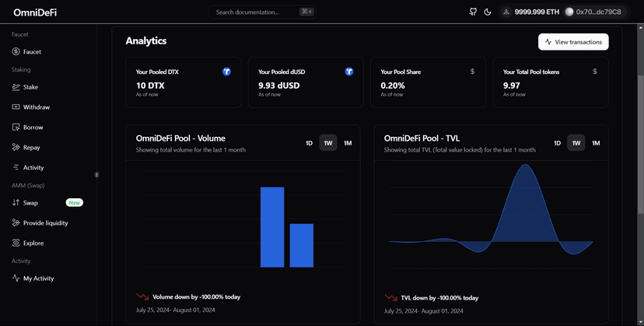Click the 0.20% pool share value
Viewport: 644px width, 326px height.
tap(393, 86)
